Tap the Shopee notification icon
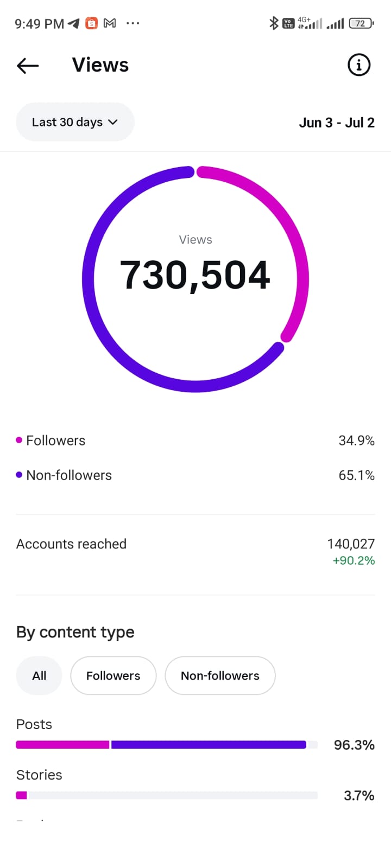 (92, 23)
